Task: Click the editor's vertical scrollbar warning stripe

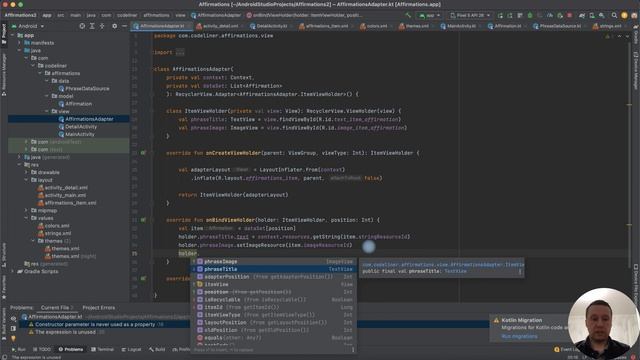Action: pyautogui.click(x=629, y=104)
